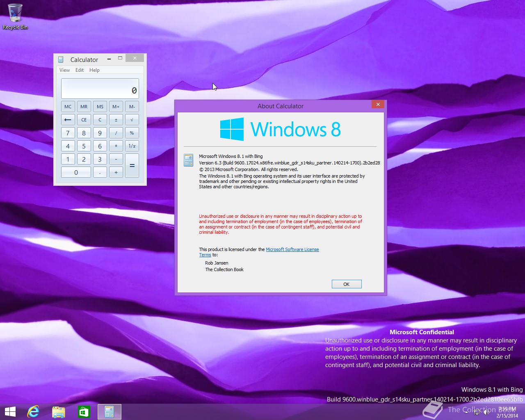Click digit 2 in Calculator
The image size is (525, 420).
(x=84, y=159)
